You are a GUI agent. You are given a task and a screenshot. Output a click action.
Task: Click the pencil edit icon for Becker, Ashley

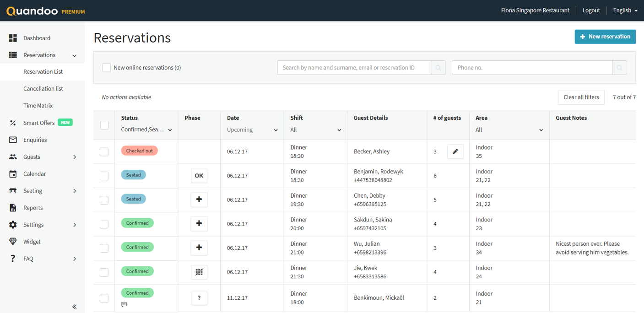point(455,151)
